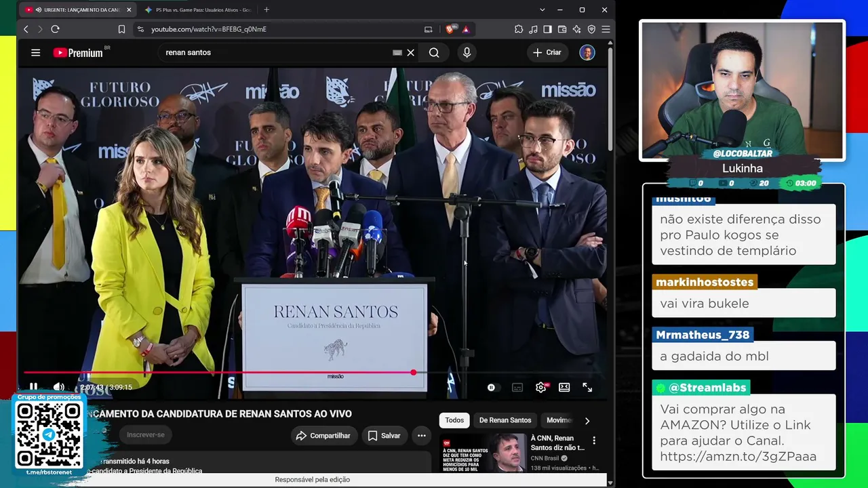Click the @Streamlabs chat username
Image resolution: width=868 pixels, height=488 pixels.
click(x=701, y=388)
